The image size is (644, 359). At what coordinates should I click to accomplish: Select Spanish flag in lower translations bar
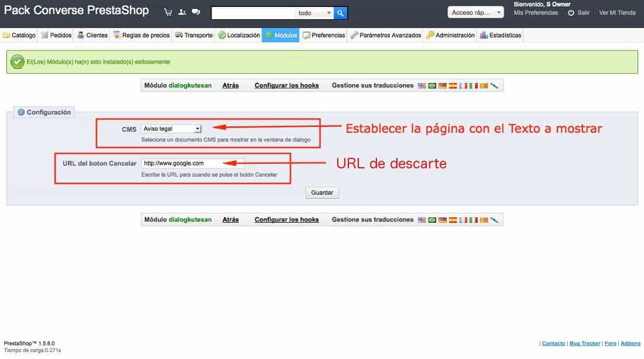pos(453,220)
